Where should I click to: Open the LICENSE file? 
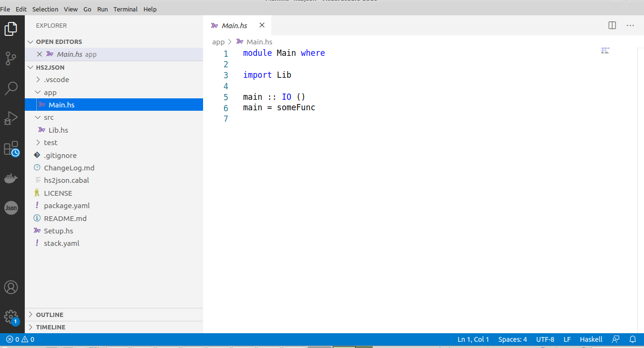pyautogui.click(x=114, y=193)
